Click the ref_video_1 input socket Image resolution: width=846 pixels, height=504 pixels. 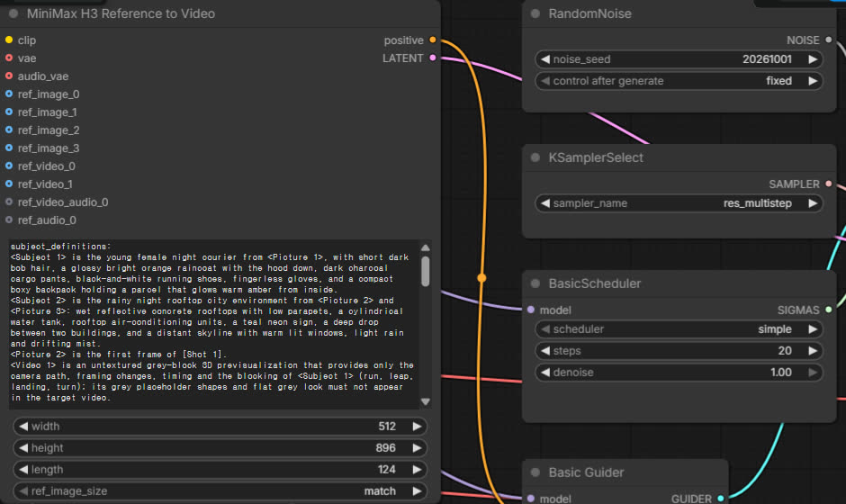9,184
